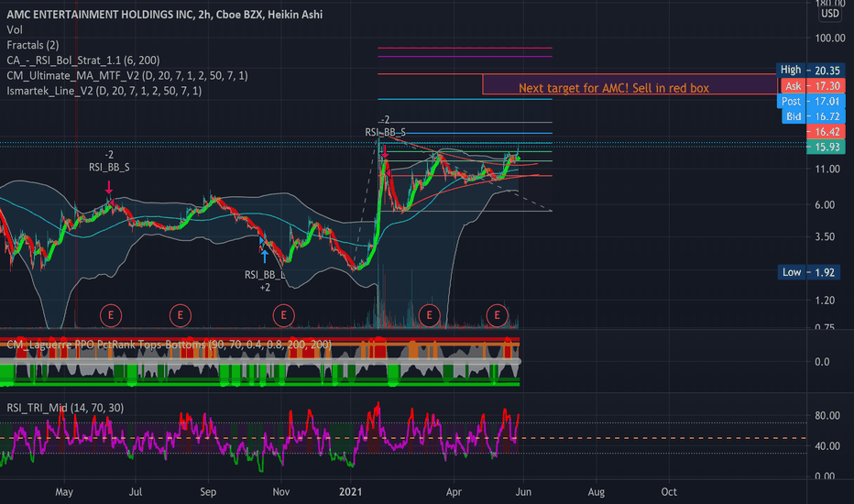Screen dimensions: 854x504
Task: Click the Jun label on time axis
Action: pyautogui.click(x=523, y=492)
